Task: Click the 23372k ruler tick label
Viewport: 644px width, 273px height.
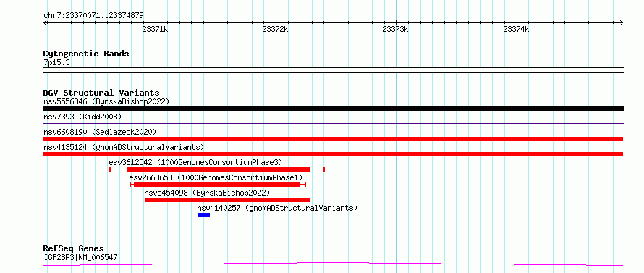Action: 275,29
